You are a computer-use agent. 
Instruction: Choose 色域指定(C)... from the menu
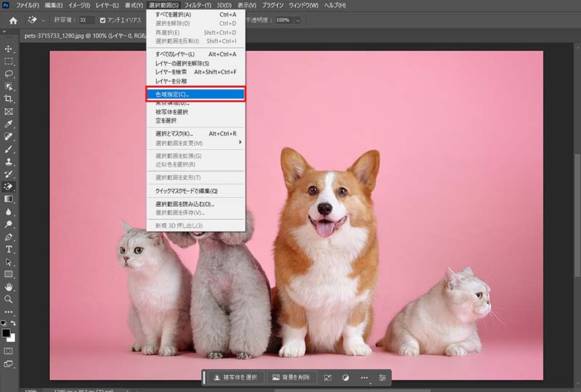click(195, 94)
